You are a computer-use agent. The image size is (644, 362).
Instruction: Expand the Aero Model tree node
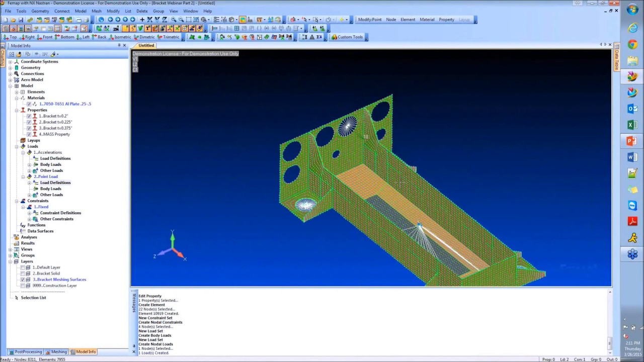pos(10,80)
